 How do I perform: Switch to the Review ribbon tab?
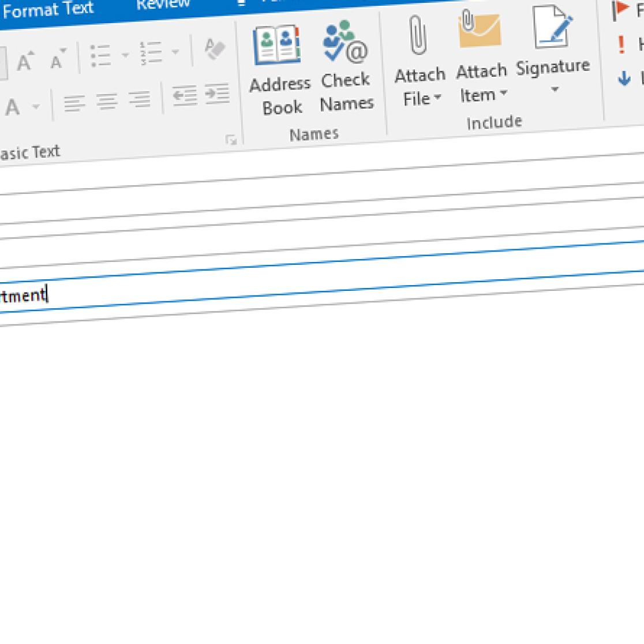pos(163,4)
